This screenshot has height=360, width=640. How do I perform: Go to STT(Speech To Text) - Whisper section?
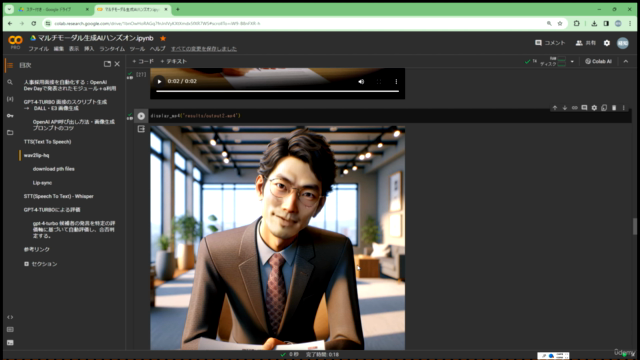click(x=58, y=196)
